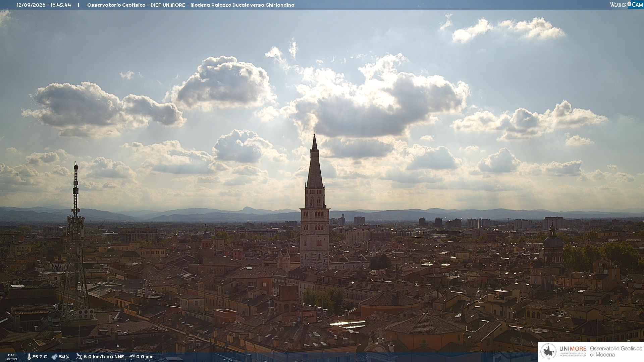Click the 8.0 km/h da NNE wind reading
The image size is (644, 362).
tap(104, 357)
